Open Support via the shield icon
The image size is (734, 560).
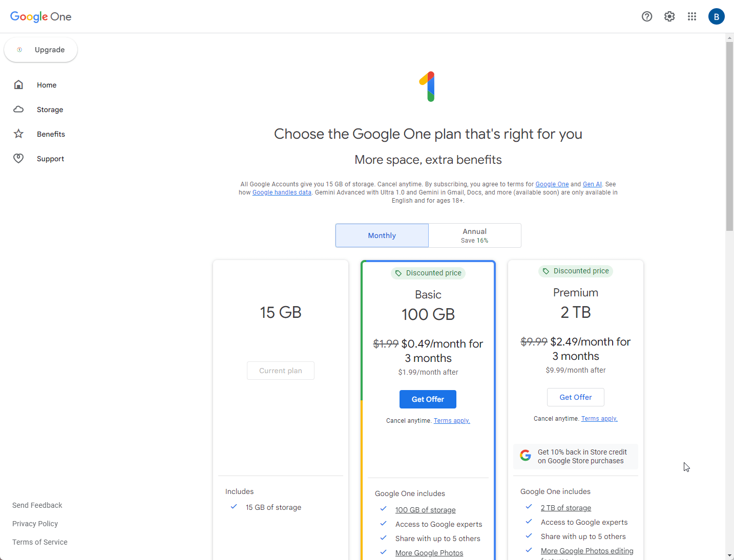point(18,158)
